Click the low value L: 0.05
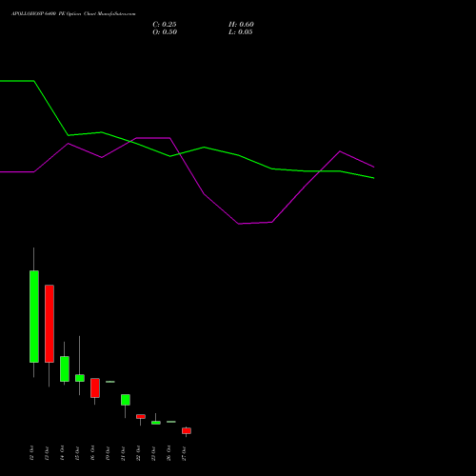 click(241, 32)
